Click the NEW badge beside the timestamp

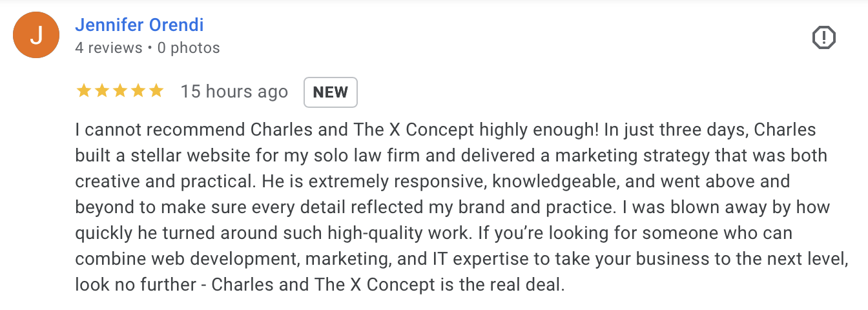pyautogui.click(x=331, y=92)
